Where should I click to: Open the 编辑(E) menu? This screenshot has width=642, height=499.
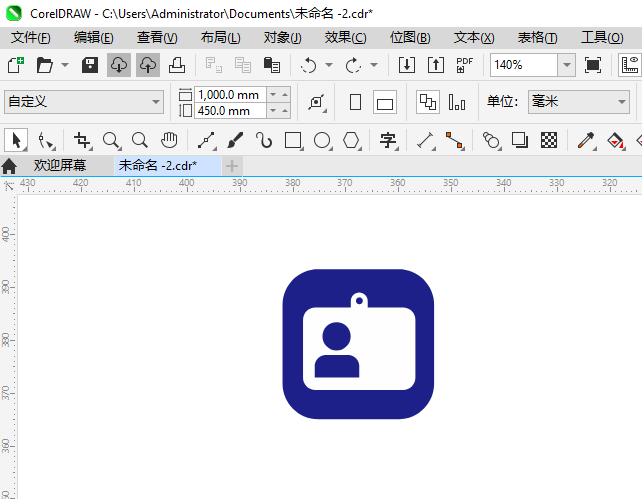coord(94,38)
